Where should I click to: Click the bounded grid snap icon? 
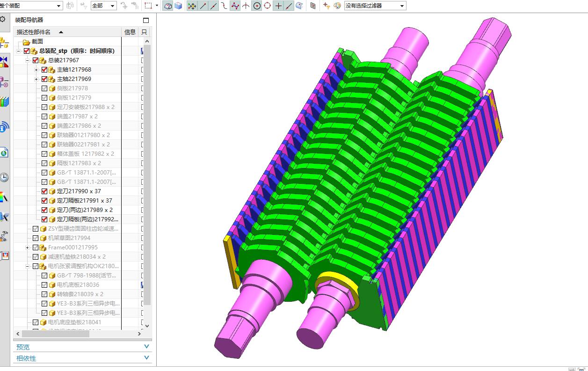pyautogui.click(x=313, y=6)
